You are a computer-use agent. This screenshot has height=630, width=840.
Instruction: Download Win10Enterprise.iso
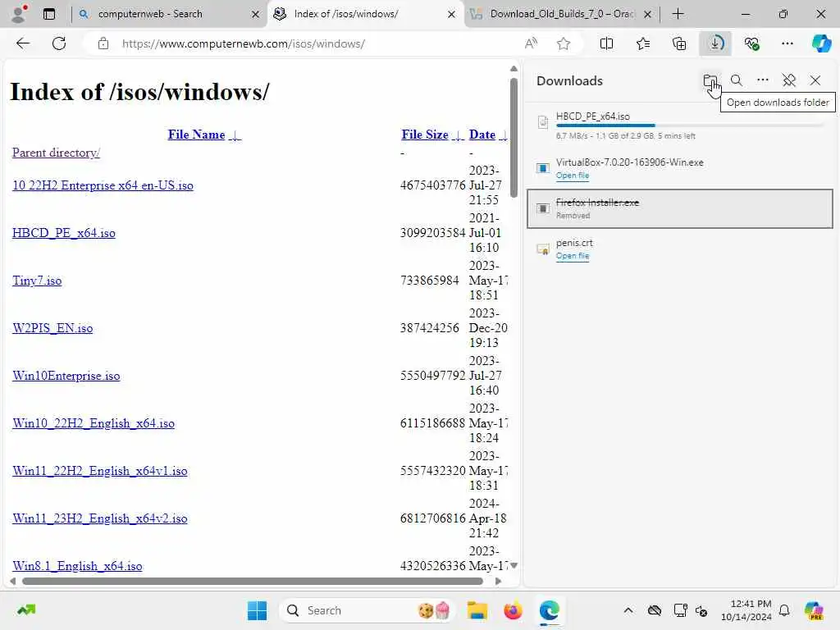[x=66, y=376]
